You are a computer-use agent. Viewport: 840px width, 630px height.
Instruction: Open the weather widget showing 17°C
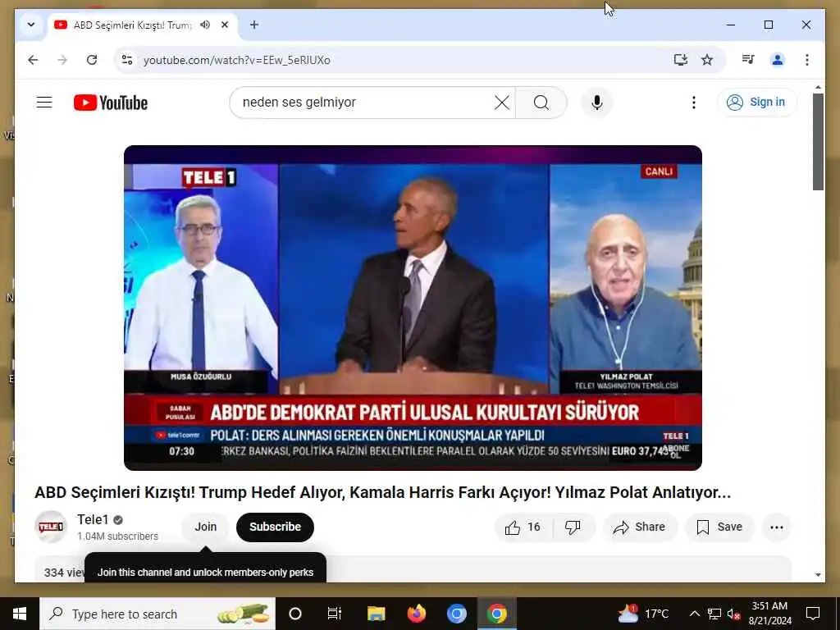(643, 614)
